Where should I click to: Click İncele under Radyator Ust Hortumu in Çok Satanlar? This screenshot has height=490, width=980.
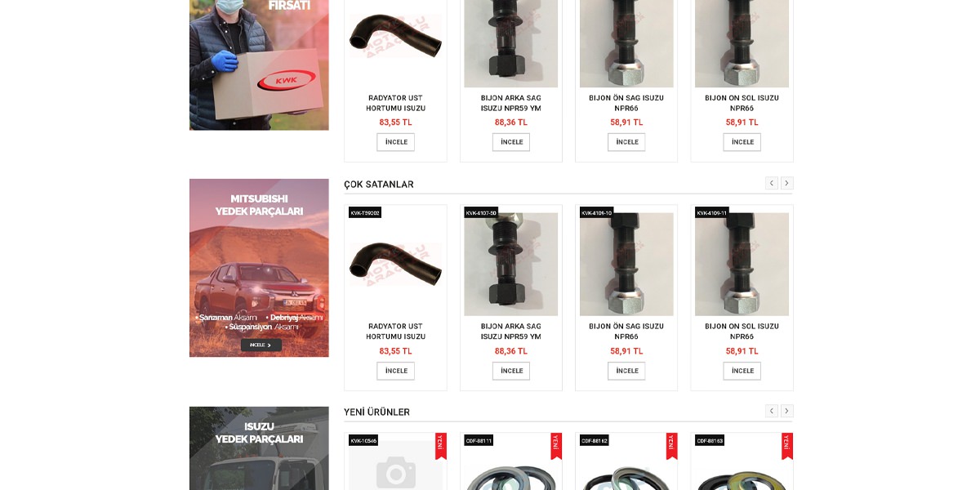396,371
